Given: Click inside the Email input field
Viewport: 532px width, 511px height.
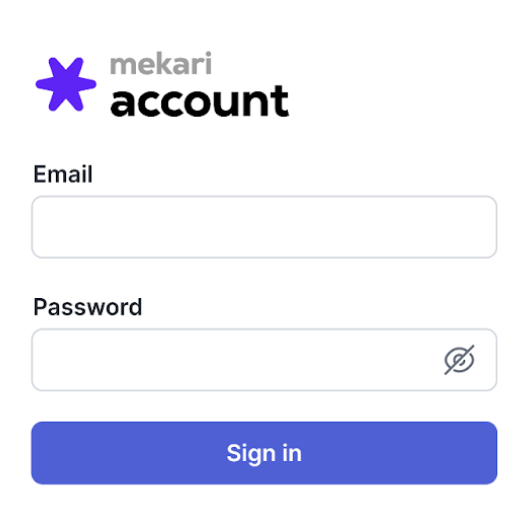Looking at the screenshot, I should (264, 227).
